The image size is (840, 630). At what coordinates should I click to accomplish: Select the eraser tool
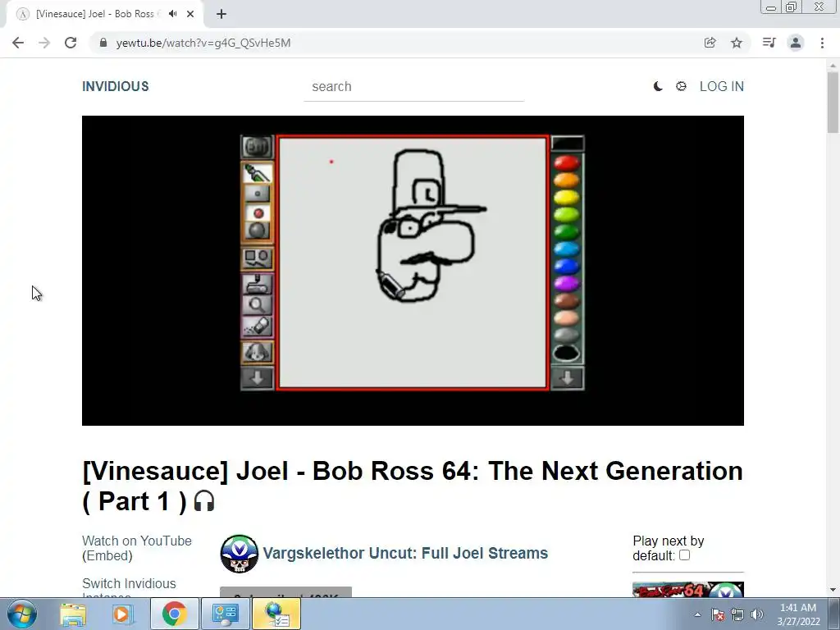point(257,326)
